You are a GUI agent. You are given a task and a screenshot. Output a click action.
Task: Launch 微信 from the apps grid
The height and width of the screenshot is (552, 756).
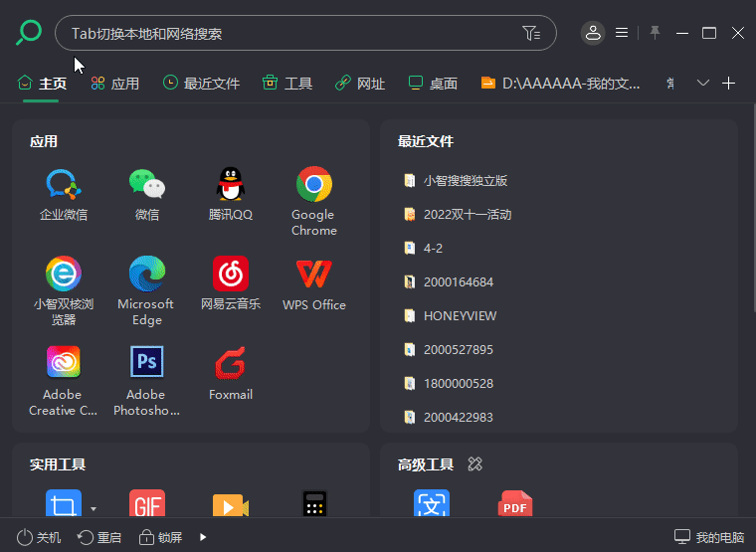click(x=147, y=184)
